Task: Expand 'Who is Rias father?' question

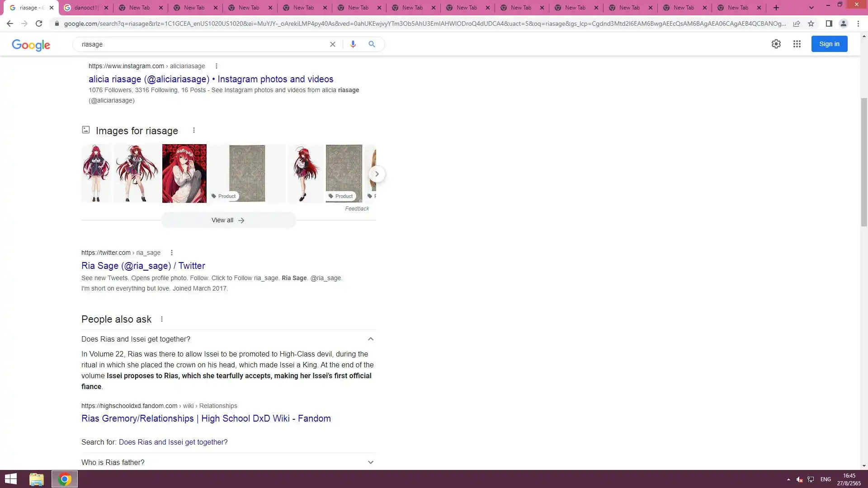Action: pos(370,462)
